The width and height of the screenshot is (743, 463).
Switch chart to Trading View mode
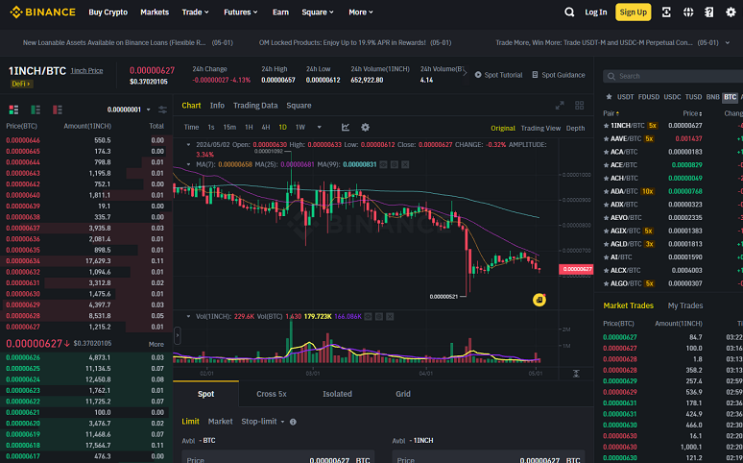[541, 128]
